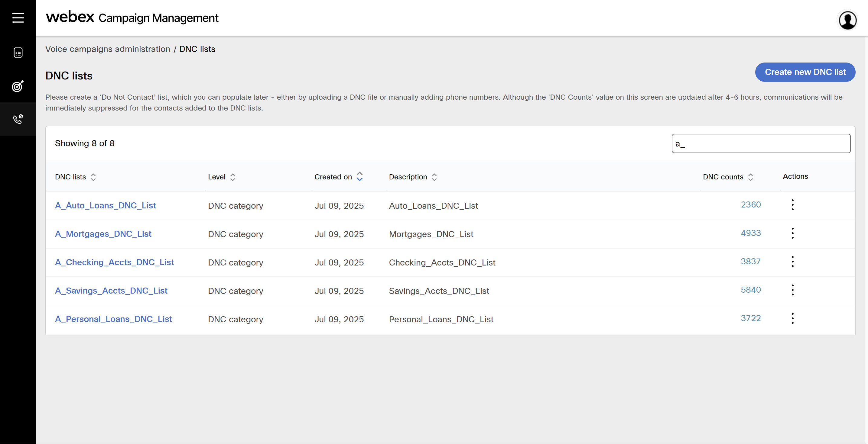The image size is (868, 444).
Task: Select the voice campaigns phone sidebar icon
Action: click(x=18, y=119)
